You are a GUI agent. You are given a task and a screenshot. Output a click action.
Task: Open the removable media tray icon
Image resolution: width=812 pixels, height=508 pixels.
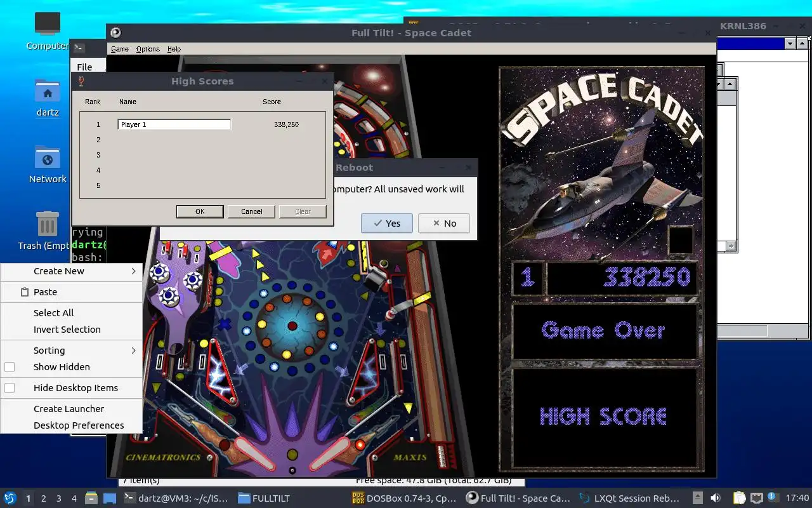[x=697, y=498]
